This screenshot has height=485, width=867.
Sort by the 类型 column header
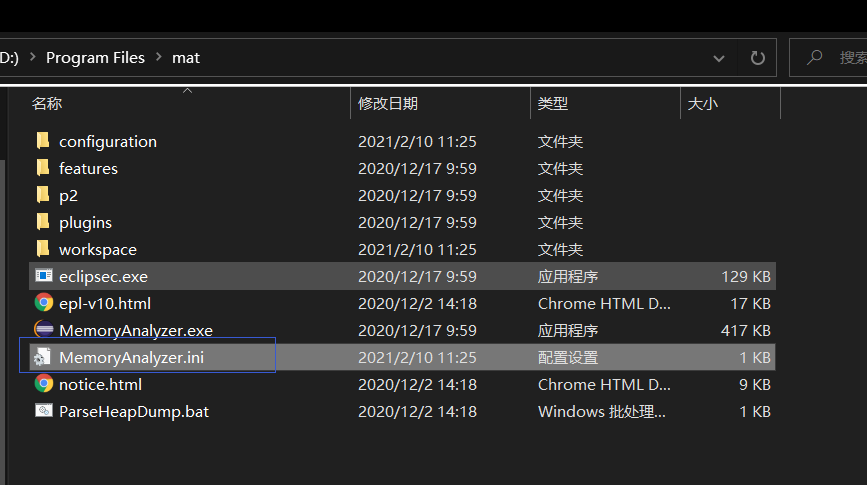point(553,103)
